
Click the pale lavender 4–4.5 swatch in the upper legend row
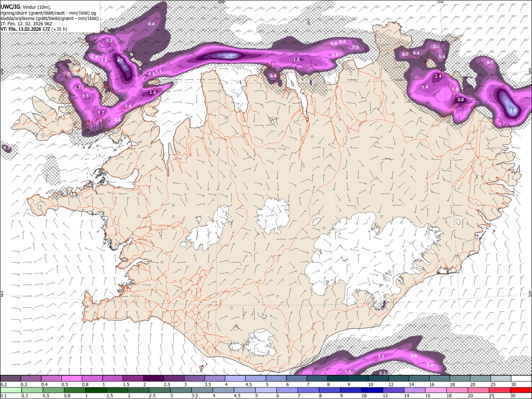coord(235,379)
